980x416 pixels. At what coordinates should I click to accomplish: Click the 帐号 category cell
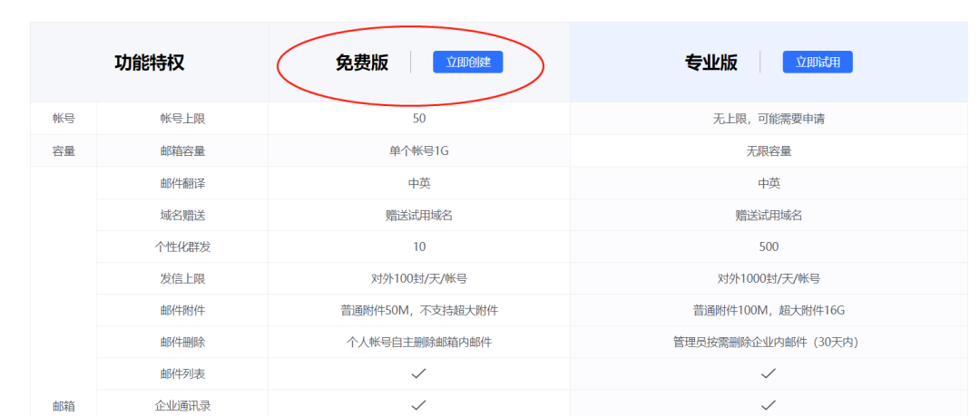point(64,119)
